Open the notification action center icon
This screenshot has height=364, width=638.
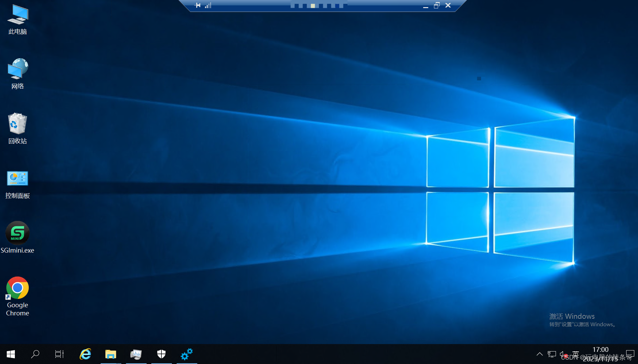(x=630, y=354)
